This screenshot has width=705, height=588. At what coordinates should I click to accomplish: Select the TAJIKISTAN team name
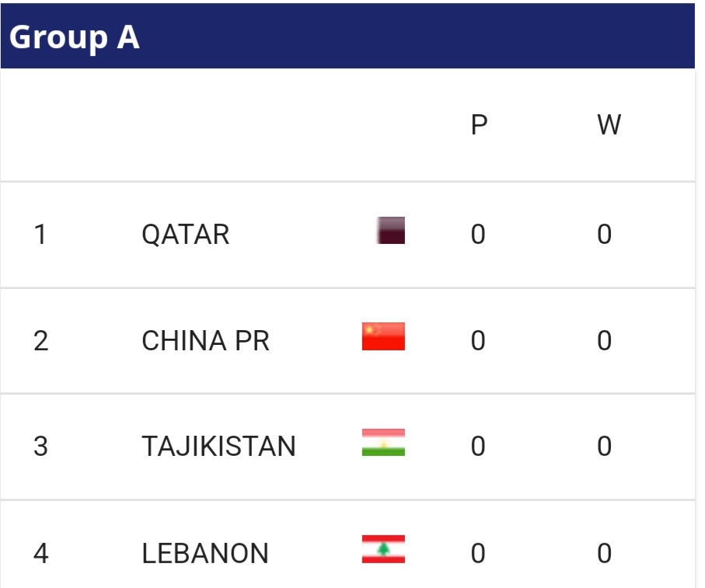[218, 447]
